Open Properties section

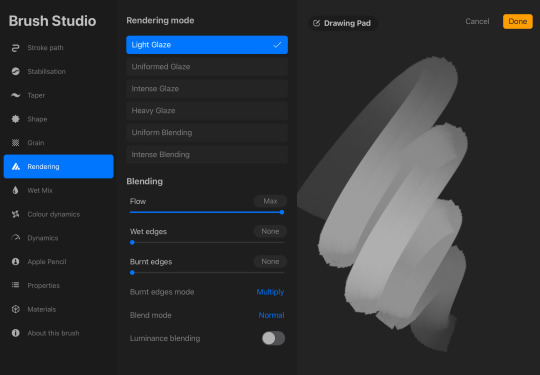point(59,285)
